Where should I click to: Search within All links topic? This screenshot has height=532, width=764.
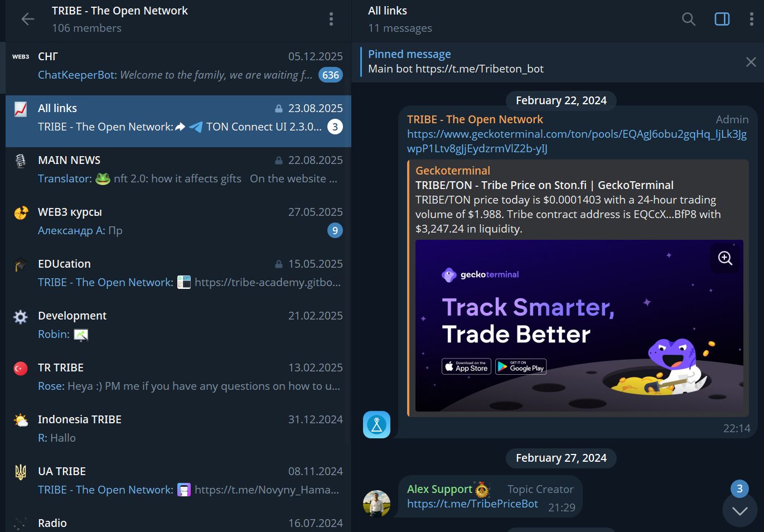coord(689,20)
